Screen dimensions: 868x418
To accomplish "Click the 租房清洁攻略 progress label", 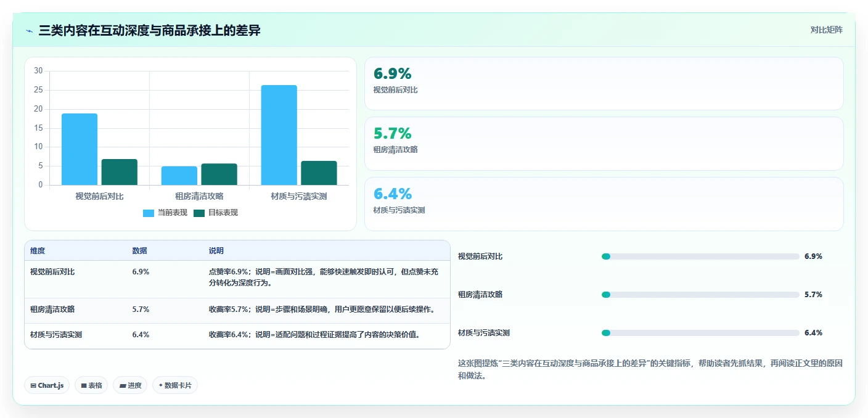I will [480, 295].
